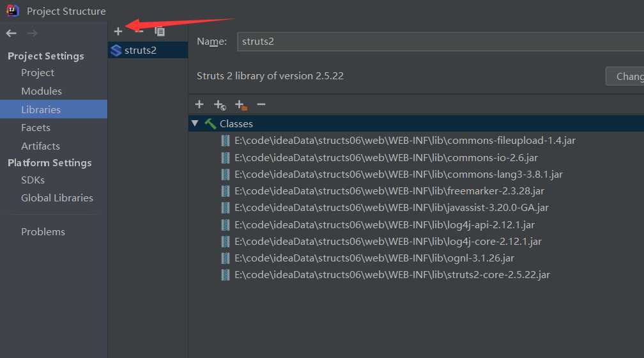
Task: Go back with the left arrow
Action: point(11,33)
